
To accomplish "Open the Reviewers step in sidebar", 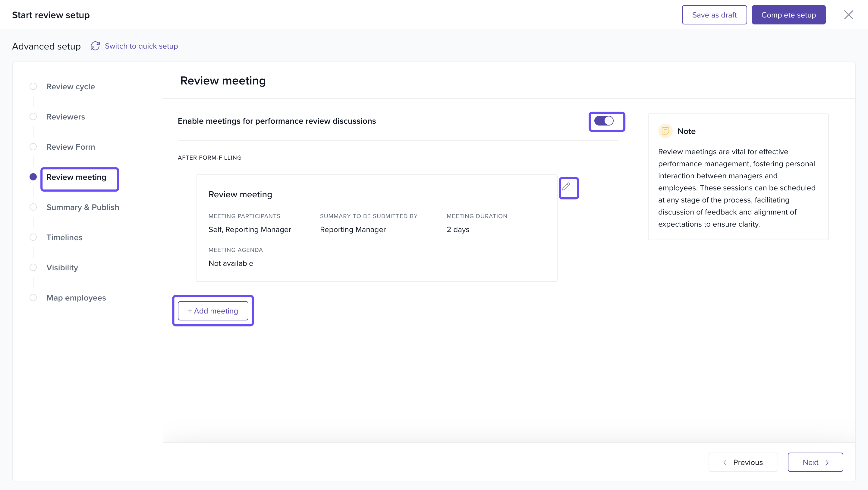I will pyautogui.click(x=66, y=117).
